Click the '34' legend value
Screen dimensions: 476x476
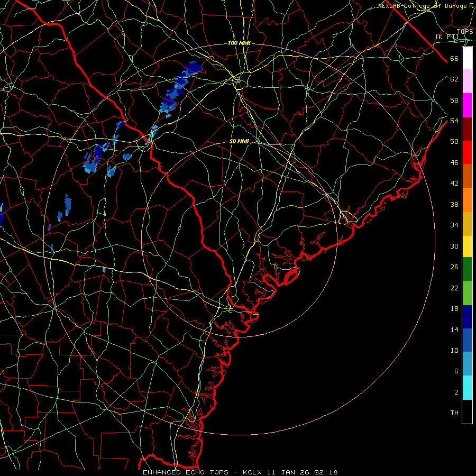[x=454, y=225]
